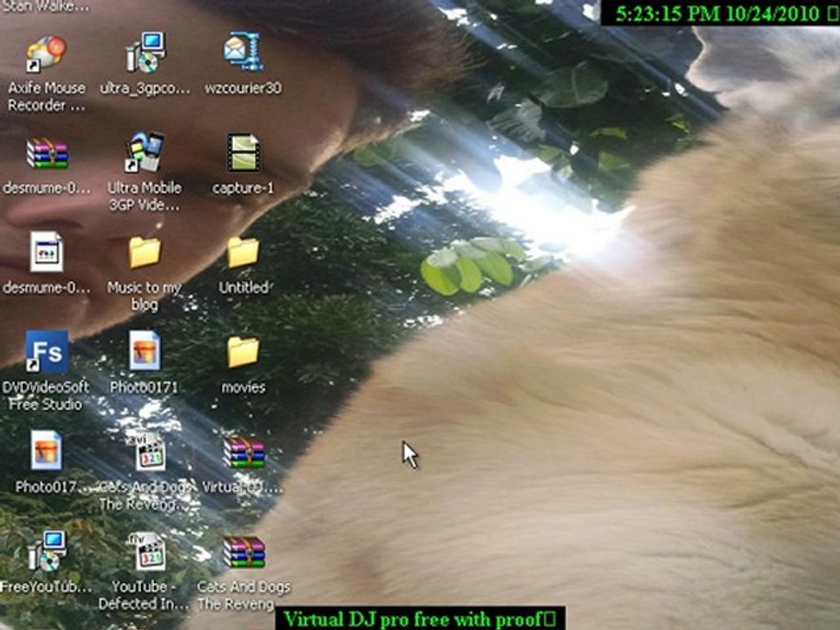
Task: Select the Photo0171 image file
Action: 144,351
